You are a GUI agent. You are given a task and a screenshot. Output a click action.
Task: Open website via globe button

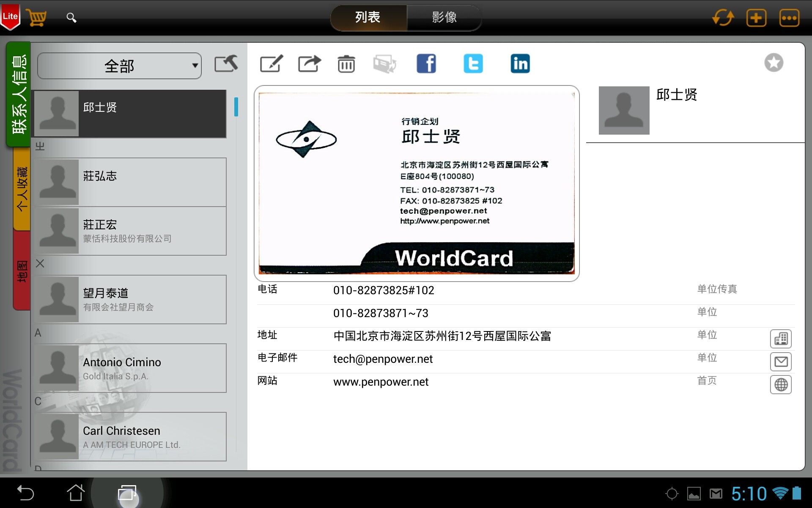pyautogui.click(x=781, y=384)
